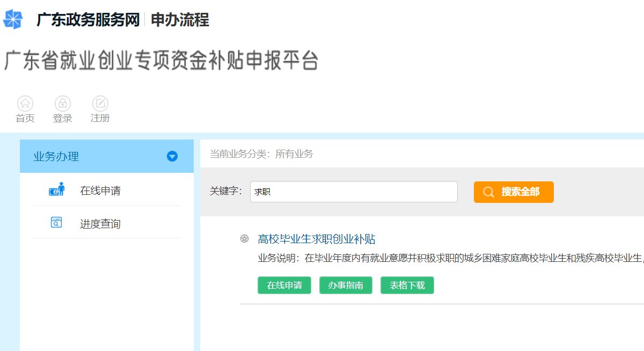
Task: Open 在线申请 text in the left sidebar
Action: 100,191
